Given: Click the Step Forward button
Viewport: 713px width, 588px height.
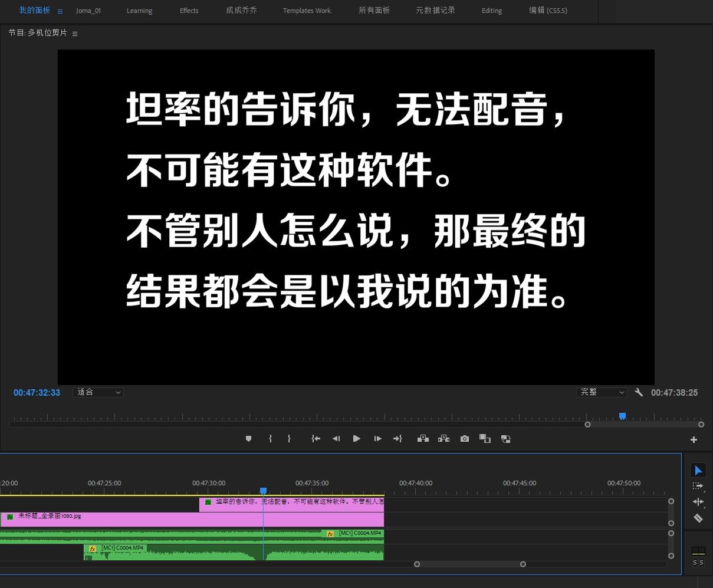Looking at the screenshot, I should [x=377, y=438].
